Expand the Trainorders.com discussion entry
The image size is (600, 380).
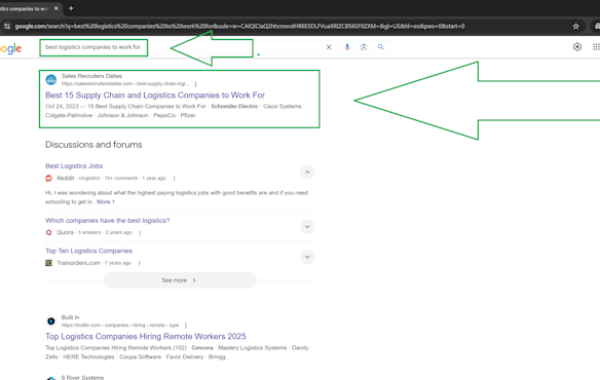coord(307,257)
